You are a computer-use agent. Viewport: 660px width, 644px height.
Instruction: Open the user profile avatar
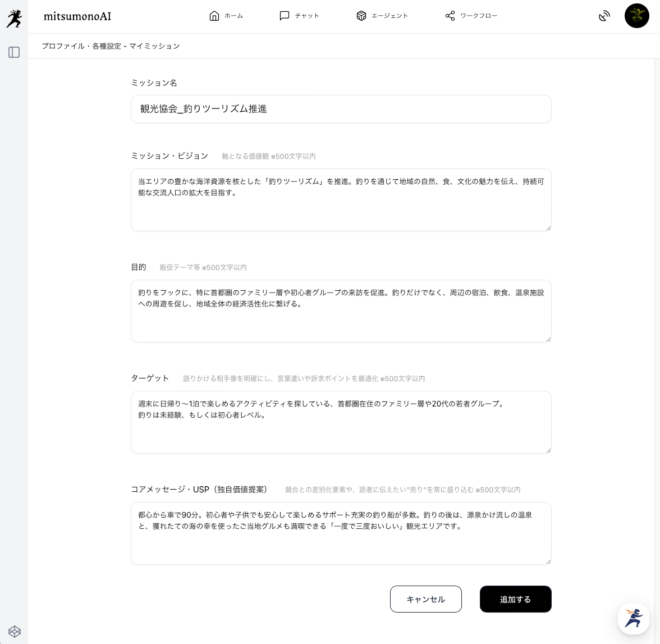click(636, 16)
